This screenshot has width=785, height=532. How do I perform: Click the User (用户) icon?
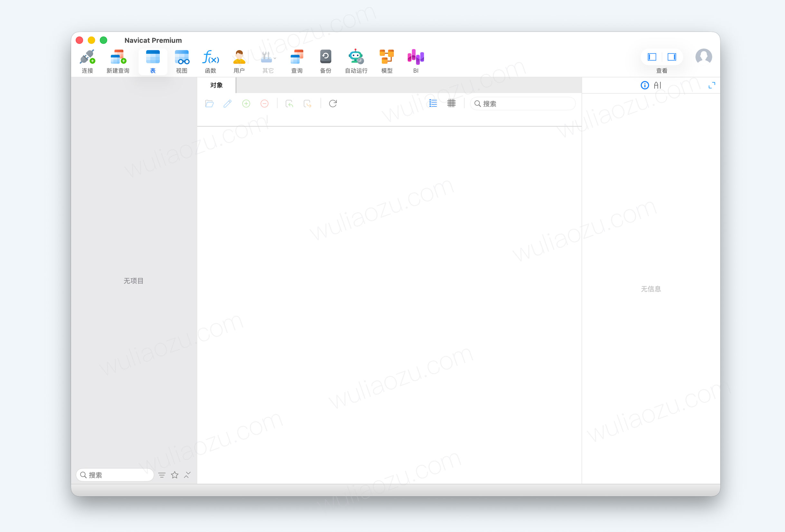pyautogui.click(x=239, y=57)
